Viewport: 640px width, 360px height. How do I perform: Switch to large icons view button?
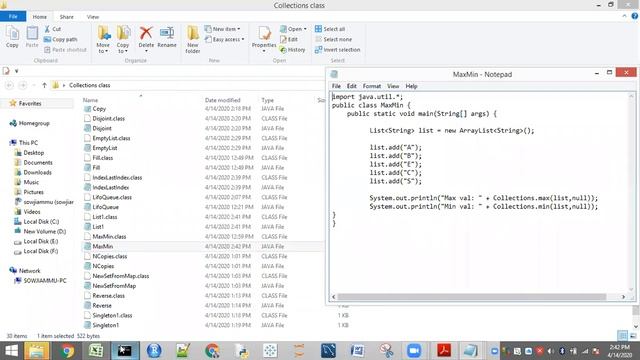[x=633, y=336]
